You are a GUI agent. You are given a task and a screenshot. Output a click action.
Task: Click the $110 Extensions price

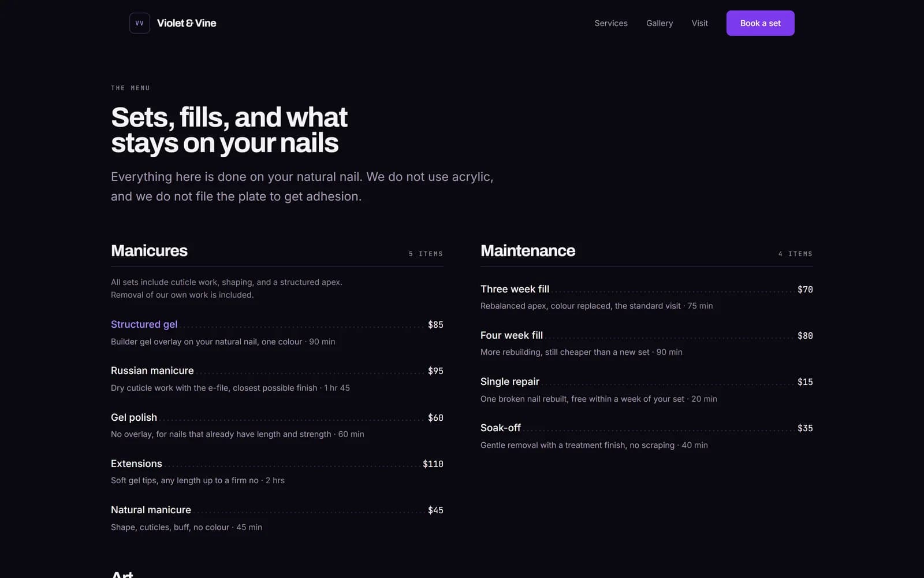pos(433,464)
